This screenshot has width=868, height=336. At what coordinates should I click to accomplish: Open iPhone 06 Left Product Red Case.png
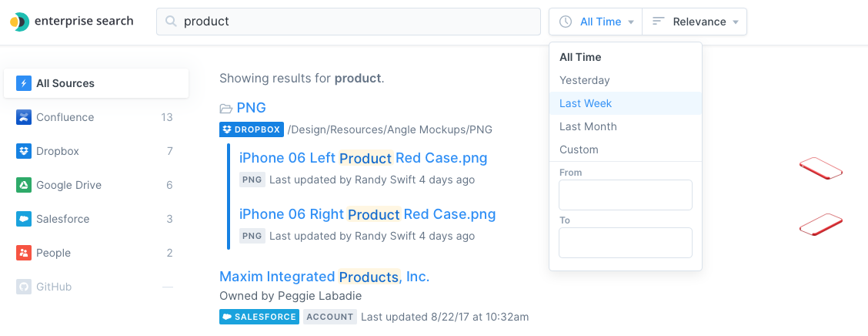(362, 158)
